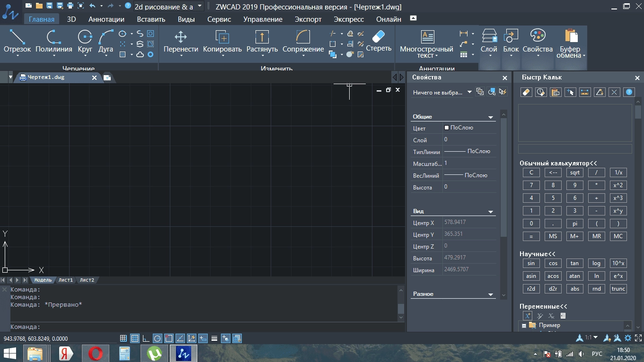Switch to the Вставить ribbon tab
The height and width of the screenshot is (362, 644).
click(x=151, y=19)
